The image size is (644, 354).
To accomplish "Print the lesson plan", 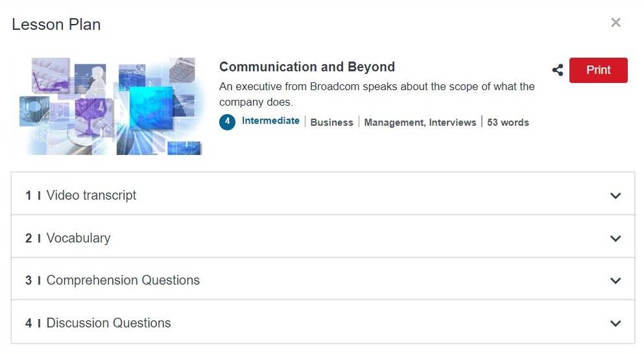I will click(598, 70).
